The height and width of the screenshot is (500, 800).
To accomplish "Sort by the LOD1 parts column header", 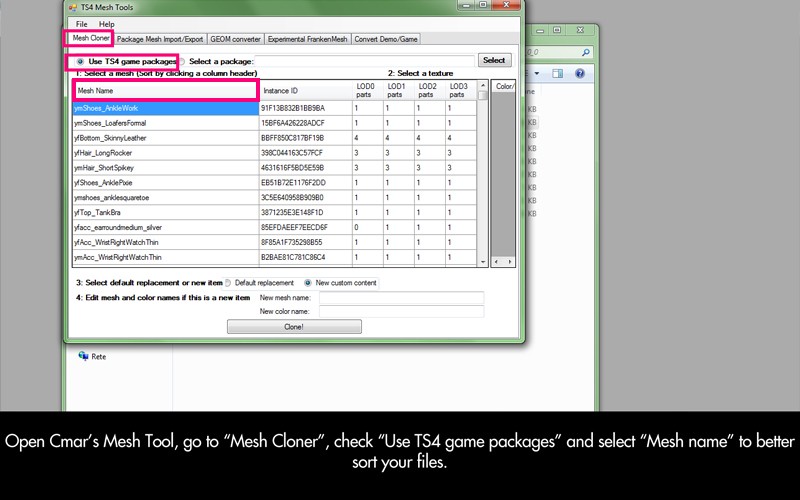I will (399, 90).
